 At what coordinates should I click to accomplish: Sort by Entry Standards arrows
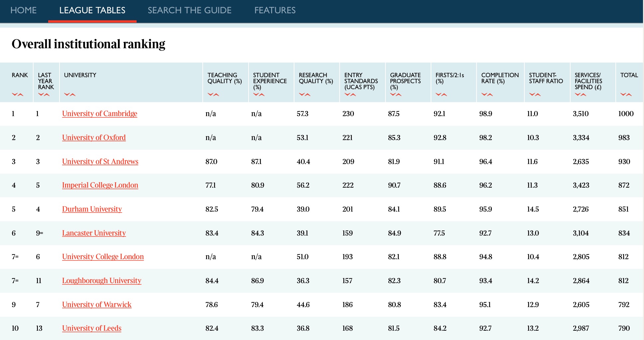(x=350, y=94)
